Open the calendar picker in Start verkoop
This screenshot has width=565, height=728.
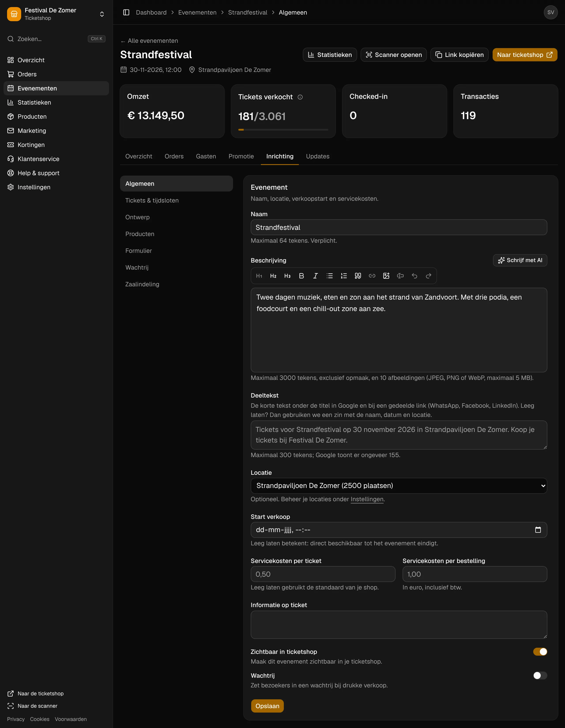point(538,530)
